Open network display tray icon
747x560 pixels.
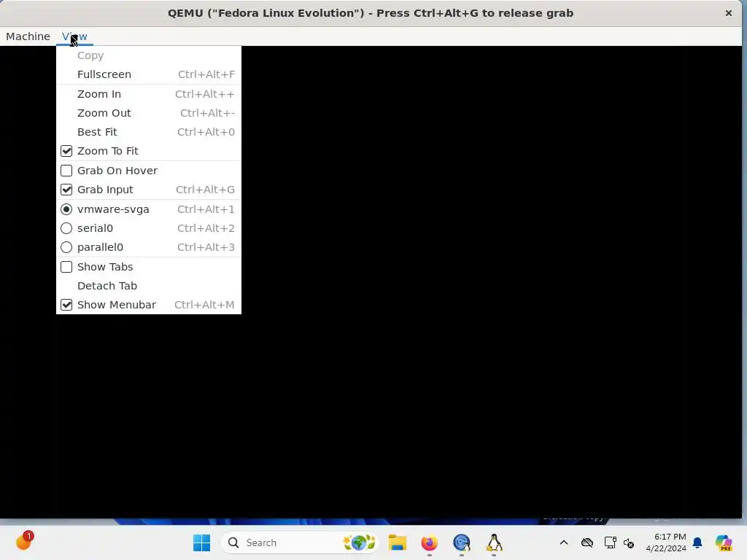pos(611,542)
